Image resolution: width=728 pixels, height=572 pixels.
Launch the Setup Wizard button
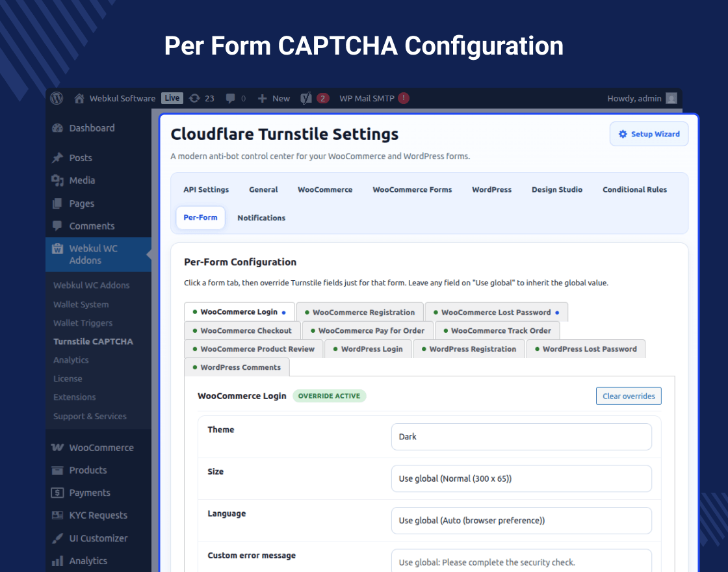(x=649, y=134)
